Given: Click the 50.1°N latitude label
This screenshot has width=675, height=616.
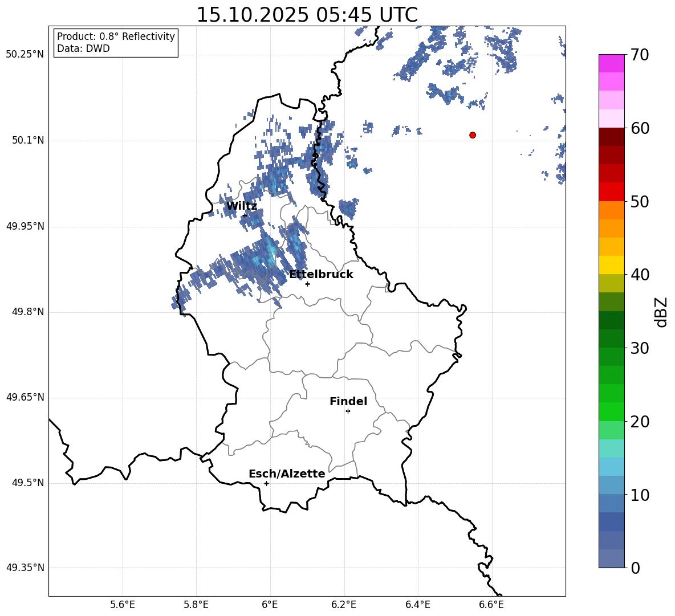Looking at the screenshot, I should point(29,141).
